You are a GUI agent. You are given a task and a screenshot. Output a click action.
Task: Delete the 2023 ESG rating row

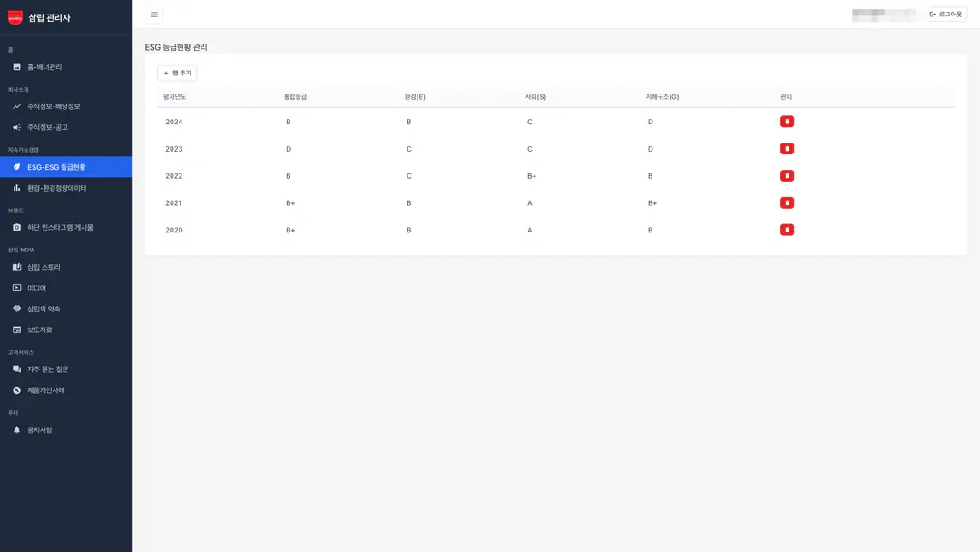(x=787, y=149)
